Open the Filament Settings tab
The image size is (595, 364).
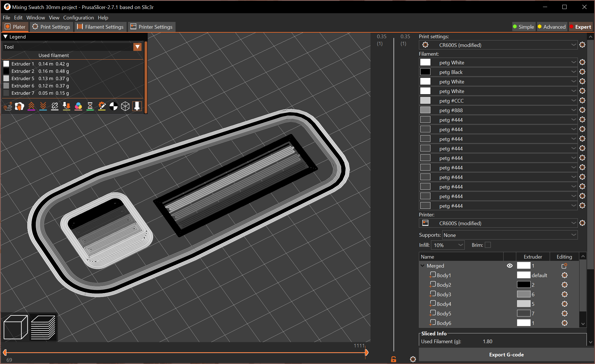pos(100,27)
